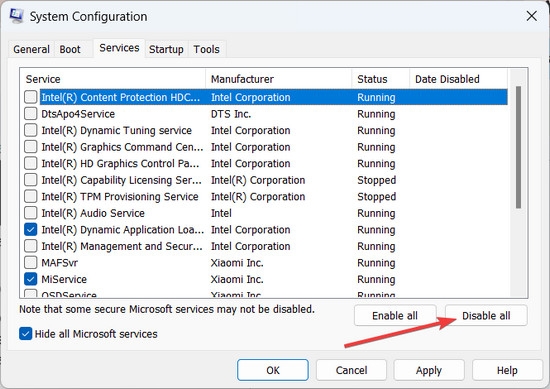Viewport: 550px width, 389px height.
Task: Click the System Configuration title bar icon
Action: click(16, 16)
